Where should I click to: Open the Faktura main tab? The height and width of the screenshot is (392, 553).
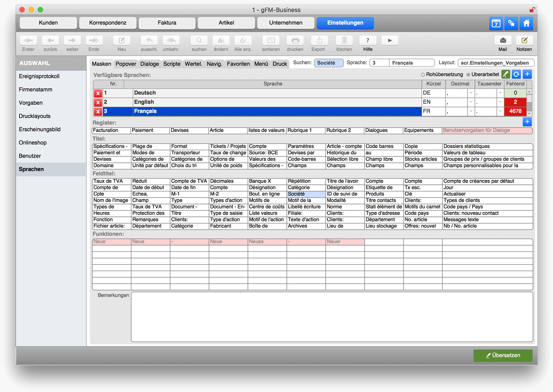pyautogui.click(x=167, y=23)
